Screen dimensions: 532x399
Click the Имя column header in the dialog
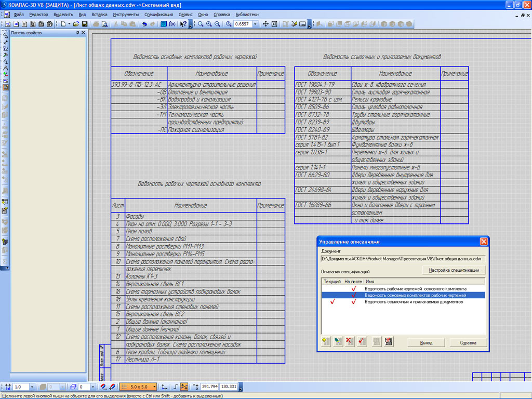[424, 281]
